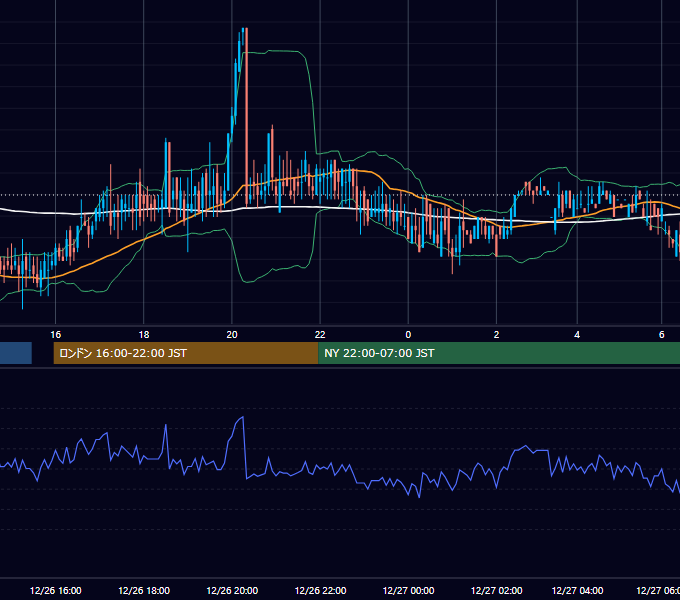Click the 12/27 02:00 time label
This screenshot has height=600, width=680.
(497, 590)
